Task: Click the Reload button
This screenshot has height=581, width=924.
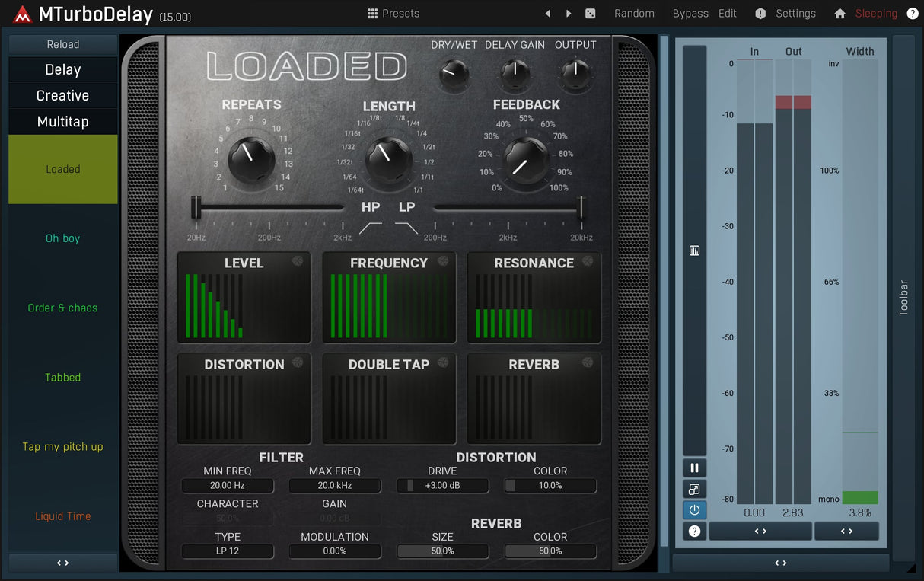Action: (63, 45)
